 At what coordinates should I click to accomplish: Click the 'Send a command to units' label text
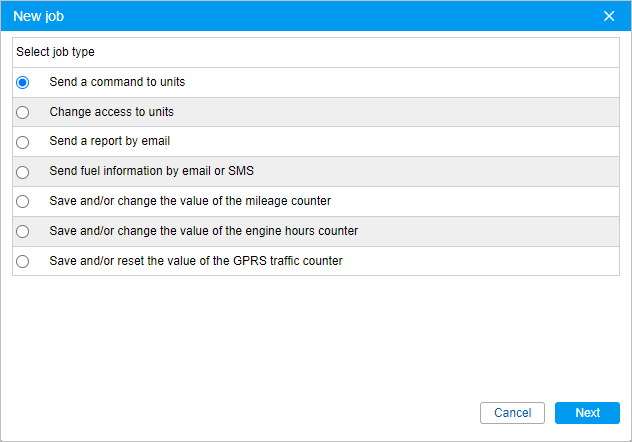pyautogui.click(x=117, y=82)
